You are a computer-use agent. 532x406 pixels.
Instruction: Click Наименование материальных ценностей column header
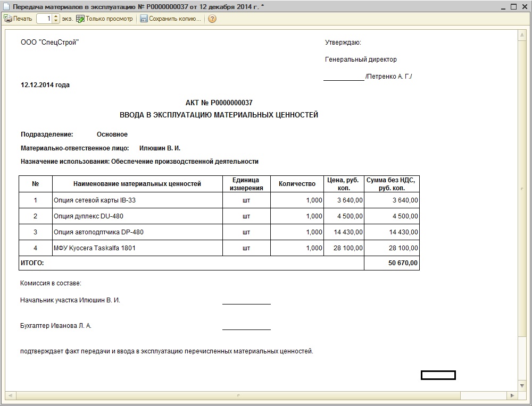[x=137, y=184]
